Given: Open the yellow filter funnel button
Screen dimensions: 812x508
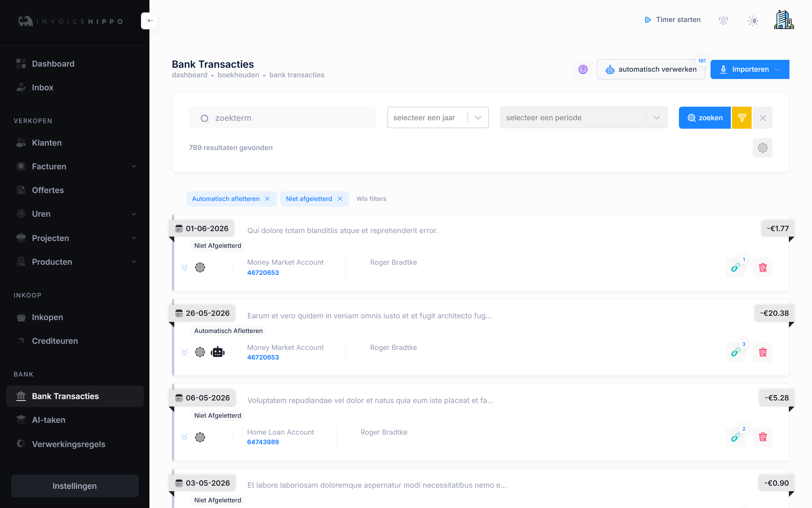Looking at the screenshot, I should (742, 118).
